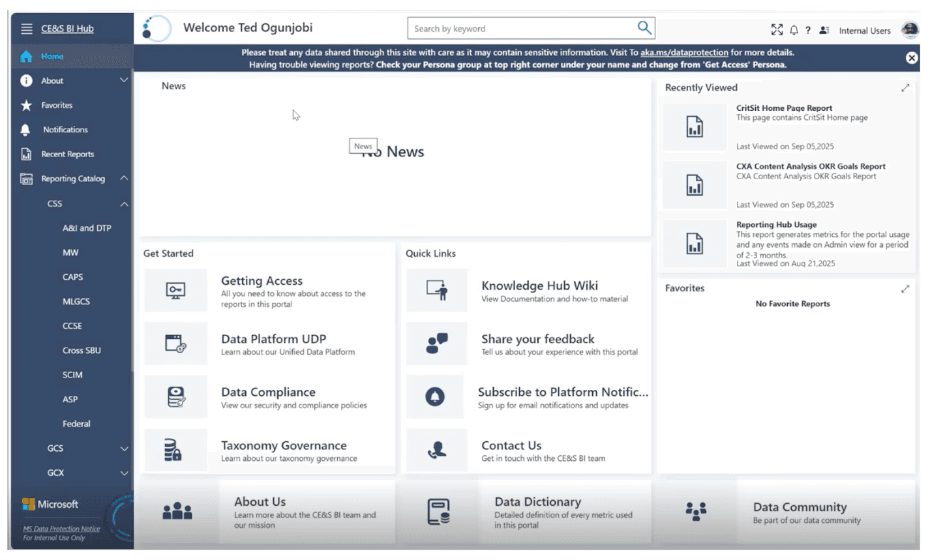This screenshot has height=560, width=930.
Task: Expand the About menu chevron
Action: point(123,80)
